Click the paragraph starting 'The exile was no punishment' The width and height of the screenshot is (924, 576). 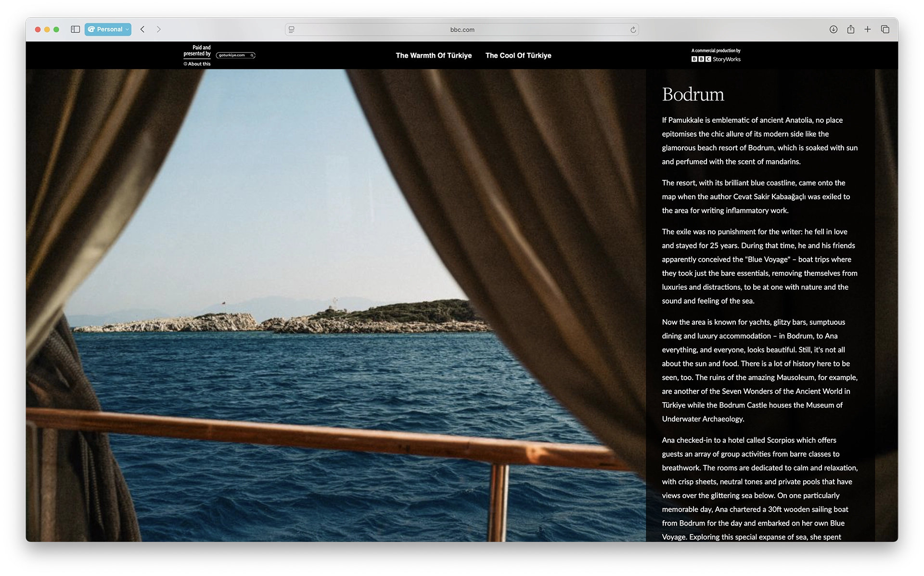click(759, 266)
